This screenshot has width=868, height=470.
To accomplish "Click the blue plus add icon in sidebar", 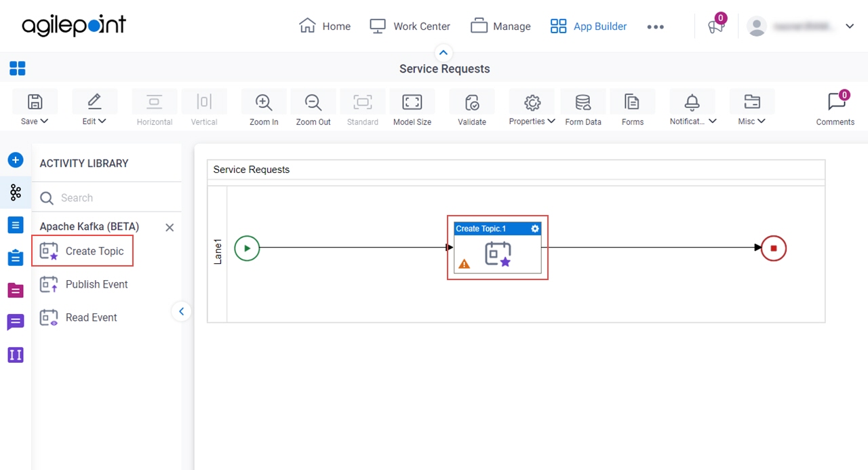I will 16,160.
